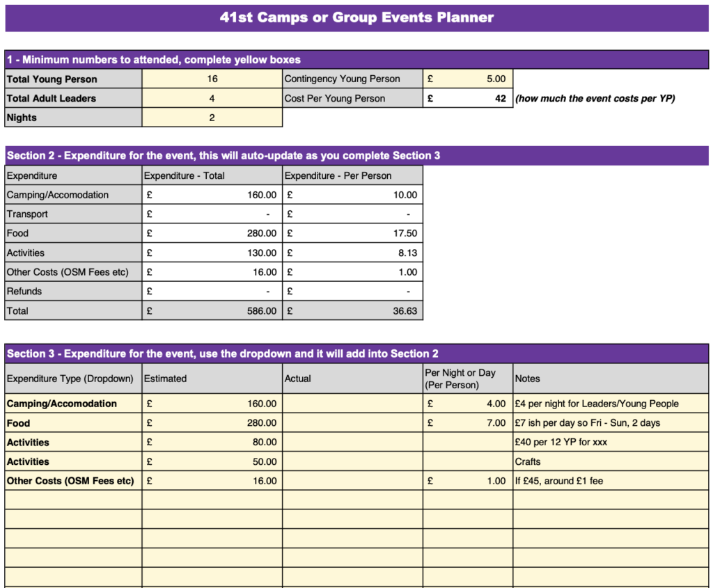Click the Per Night or Day column header

pyautogui.click(x=465, y=378)
